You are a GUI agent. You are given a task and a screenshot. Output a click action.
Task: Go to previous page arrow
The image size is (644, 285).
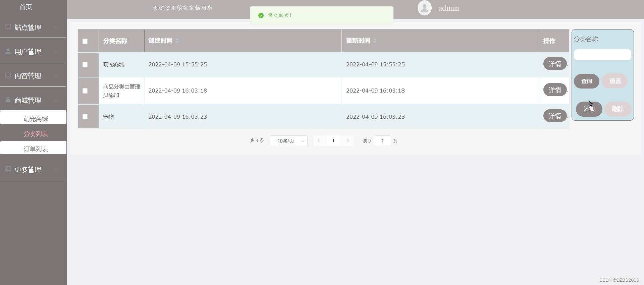[x=319, y=141]
